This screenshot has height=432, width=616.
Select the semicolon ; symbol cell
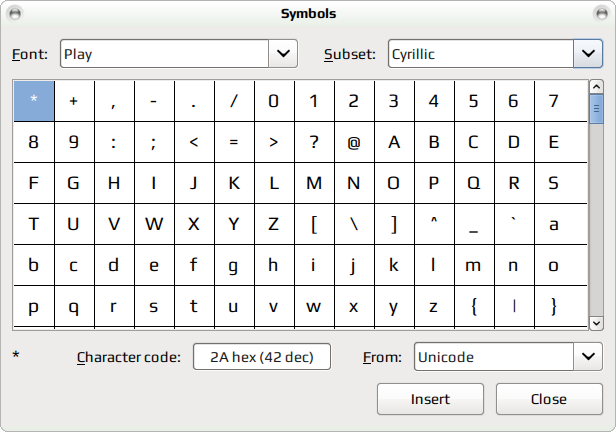pyautogui.click(x=154, y=142)
